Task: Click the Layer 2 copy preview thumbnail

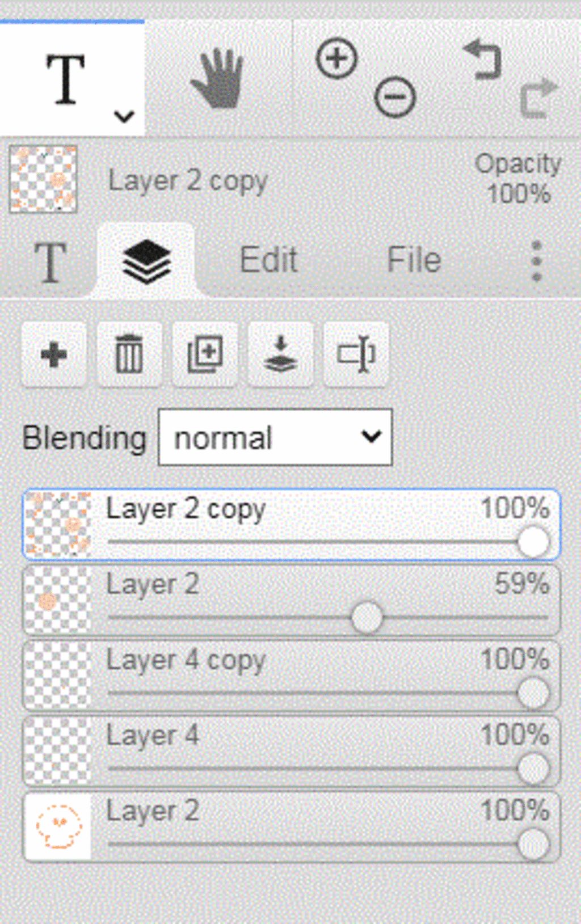Action: [x=44, y=179]
